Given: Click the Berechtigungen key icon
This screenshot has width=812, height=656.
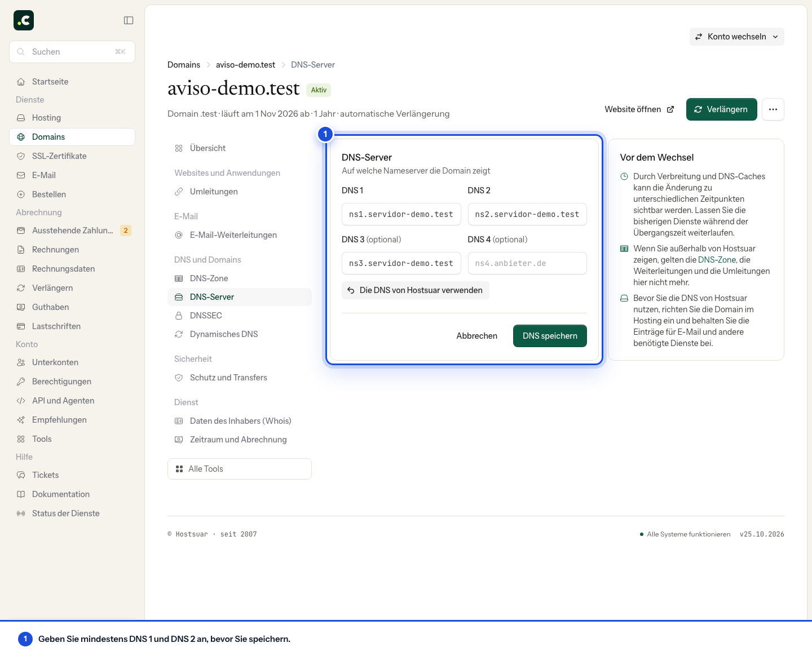Looking at the screenshot, I should coord(21,382).
